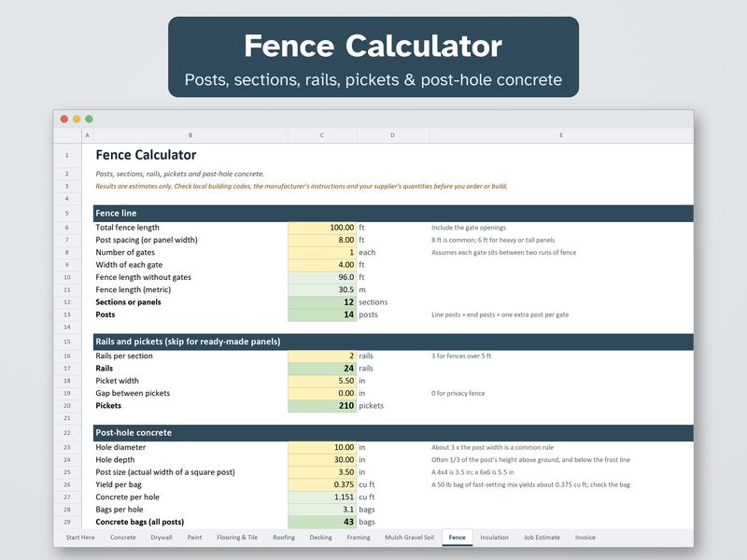The width and height of the screenshot is (747, 560).
Task: Click the 'Line posts + end posts' note
Action: click(x=500, y=315)
